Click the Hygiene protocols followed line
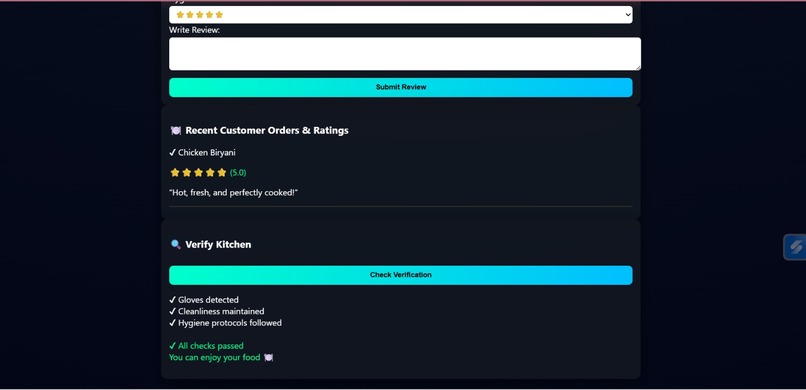The image size is (806, 390). coord(225,323)
